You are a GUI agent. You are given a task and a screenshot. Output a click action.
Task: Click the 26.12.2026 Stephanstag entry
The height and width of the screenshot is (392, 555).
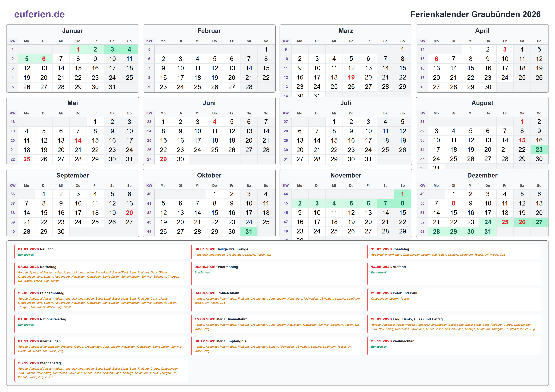click(x=101, y=370)
